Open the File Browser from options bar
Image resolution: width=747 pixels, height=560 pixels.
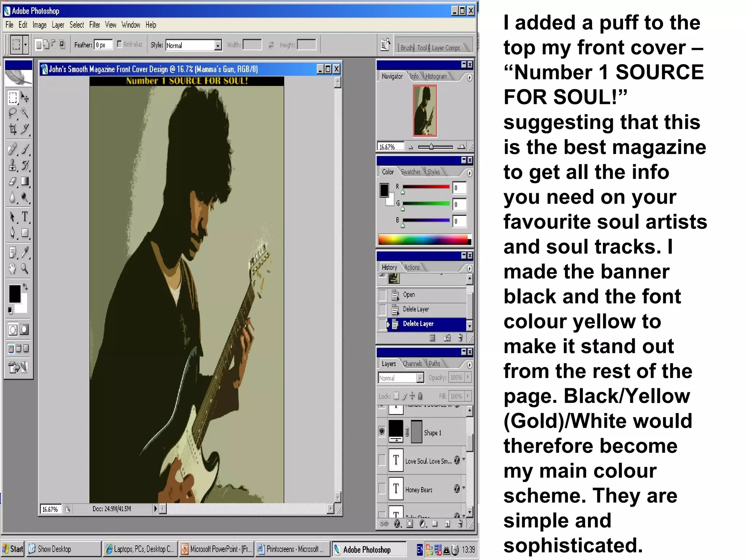[x=385, y=45]
